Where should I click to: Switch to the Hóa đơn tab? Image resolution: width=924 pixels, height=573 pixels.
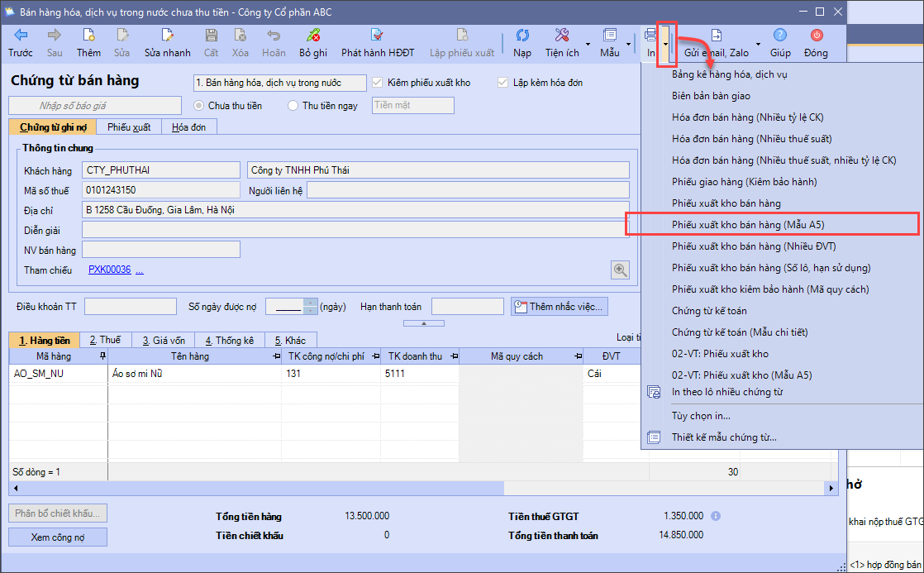(188, 127)
